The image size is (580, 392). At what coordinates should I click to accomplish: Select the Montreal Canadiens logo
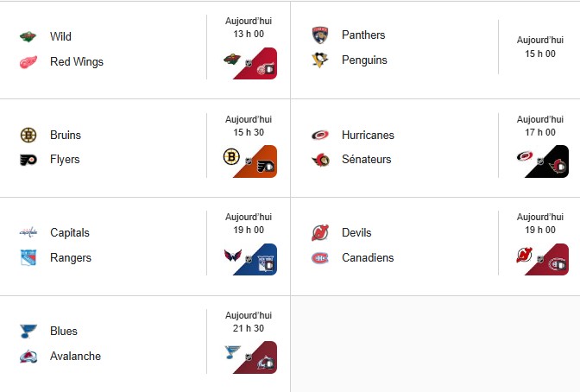coord(320,257)
